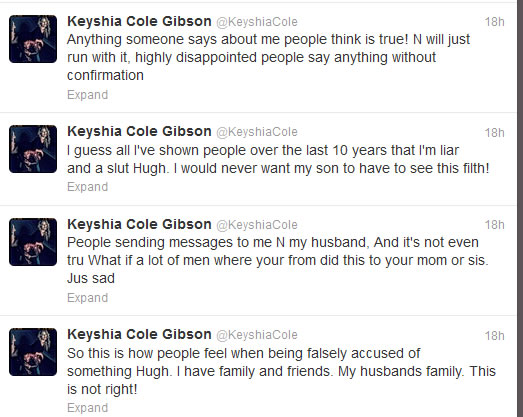Open Keyshia Cole Gibson name on third tweet
The width and height of the screenshot is (523, 417).
tap(139, 225)
